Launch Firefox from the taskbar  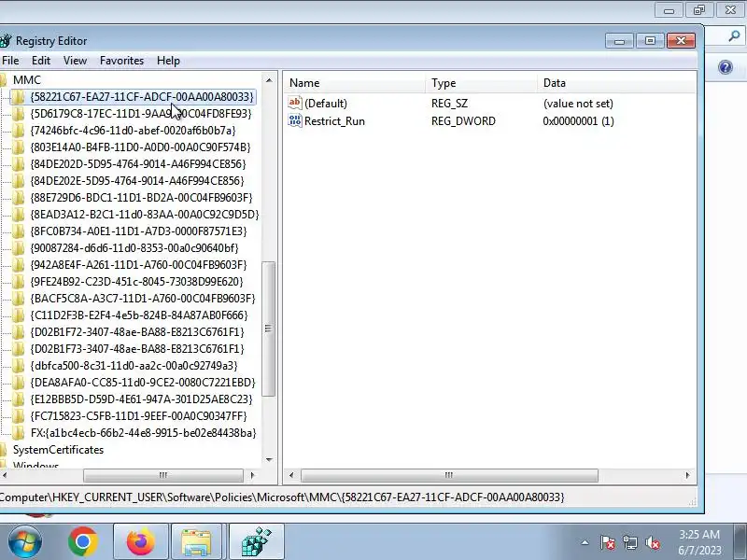[x=141, y=542]
